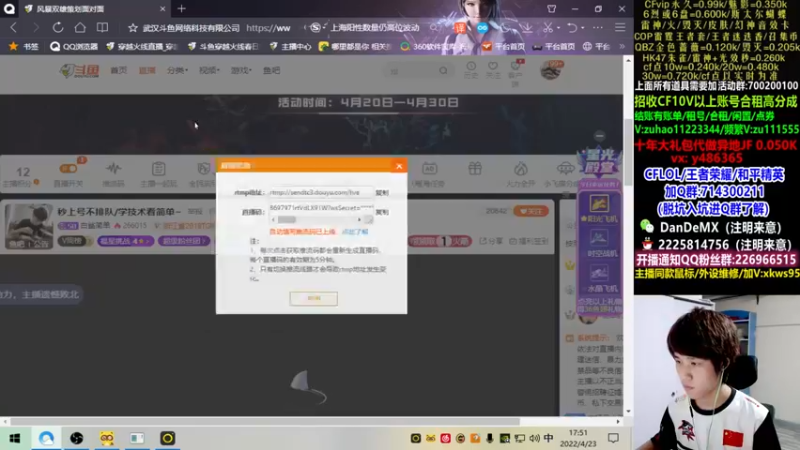This screenshot has height=450, width=800.
Task: Open OBS Studio from the taskbar
Action: pyautogui.click(x=77, y=438)
